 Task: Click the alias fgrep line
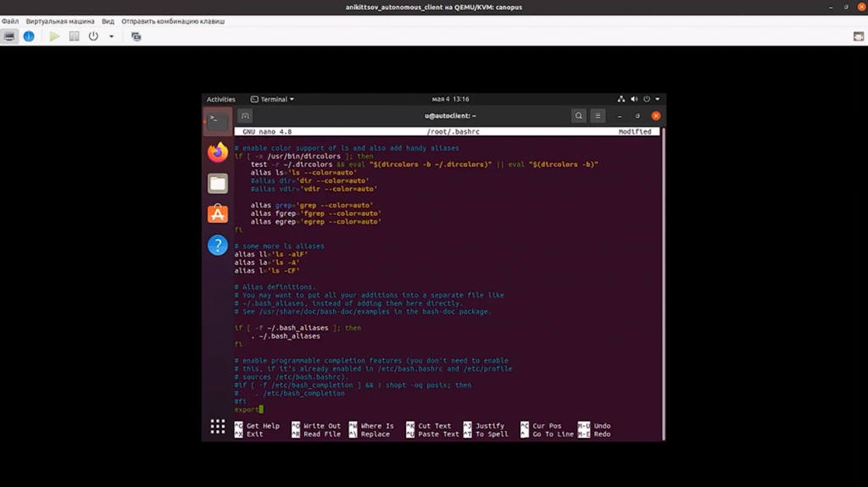[315, 213]
